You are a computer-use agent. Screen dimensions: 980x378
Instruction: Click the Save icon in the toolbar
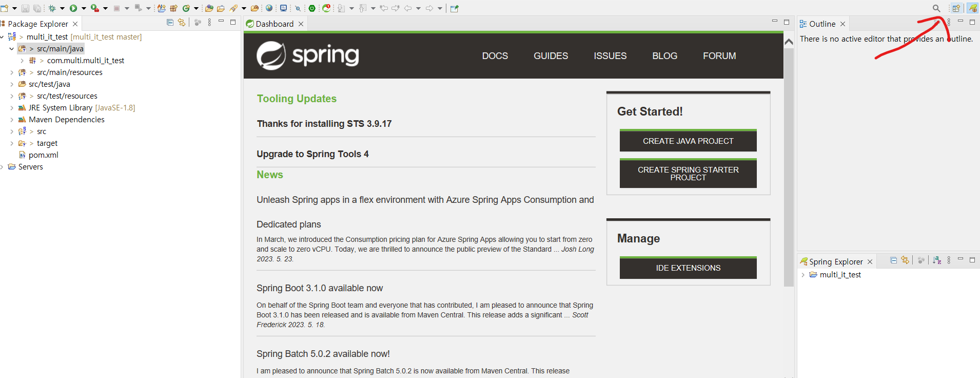pyautogui.click(x=25, y=8)
